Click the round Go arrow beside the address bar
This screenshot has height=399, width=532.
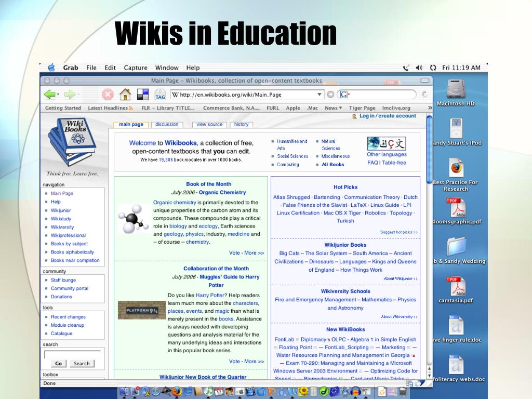tap(330, 95)
